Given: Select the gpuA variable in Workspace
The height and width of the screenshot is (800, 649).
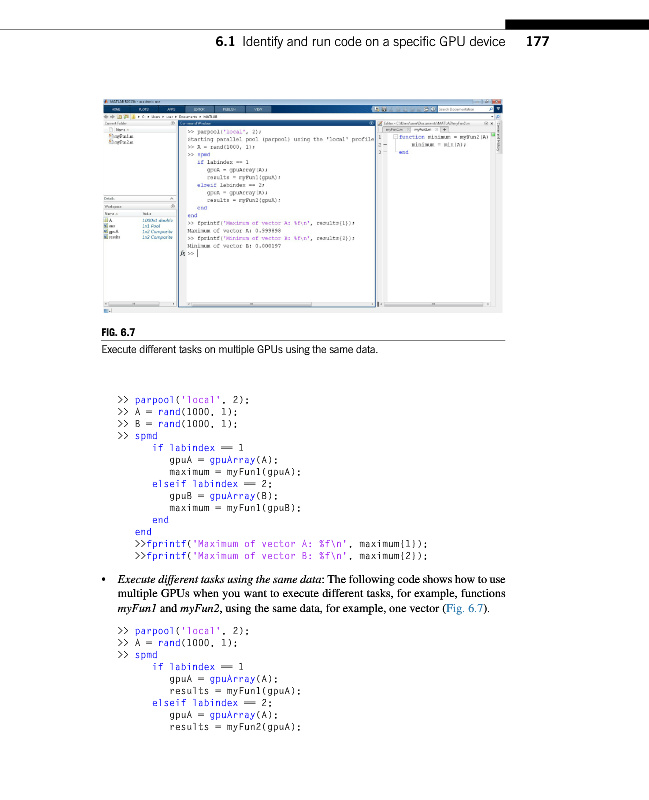Looking at the screenshot, I should coord(112,231).
